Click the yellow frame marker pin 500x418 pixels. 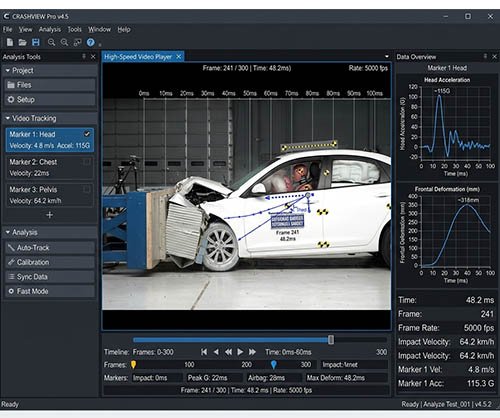tap(133, 364)
